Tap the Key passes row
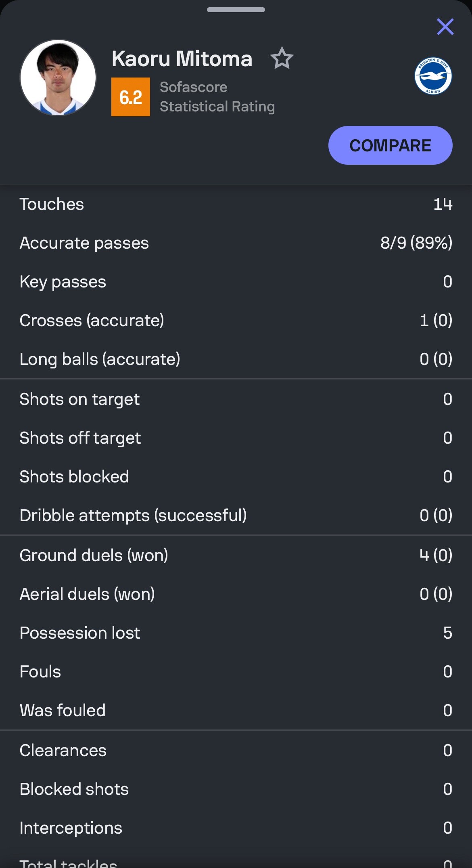472x868 pixels. click(x=236, y=282)
